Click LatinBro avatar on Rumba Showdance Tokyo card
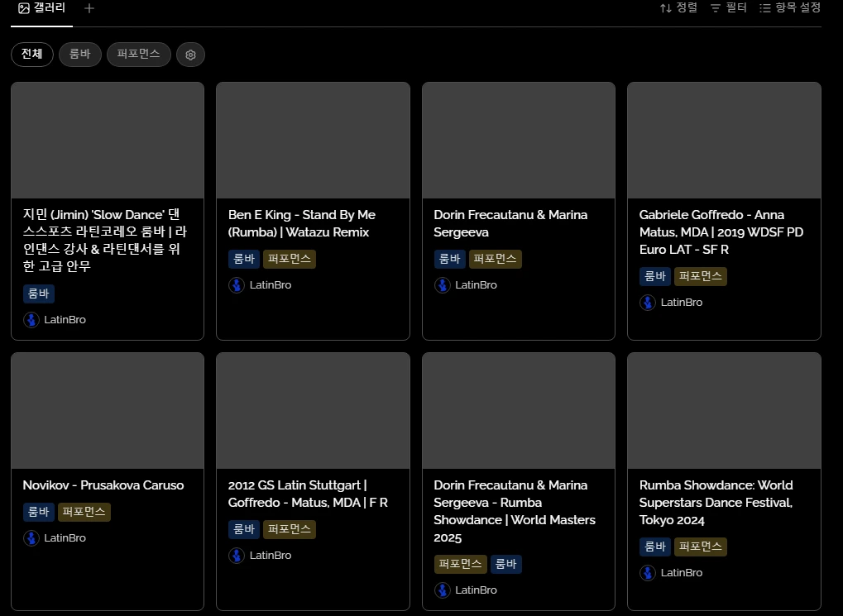 coord(648,573)
